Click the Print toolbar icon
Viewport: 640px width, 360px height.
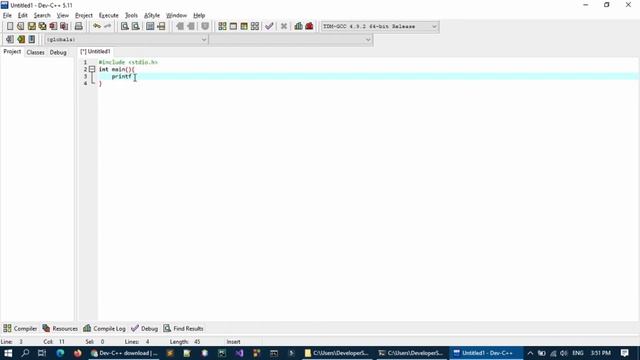pos(78,26)
